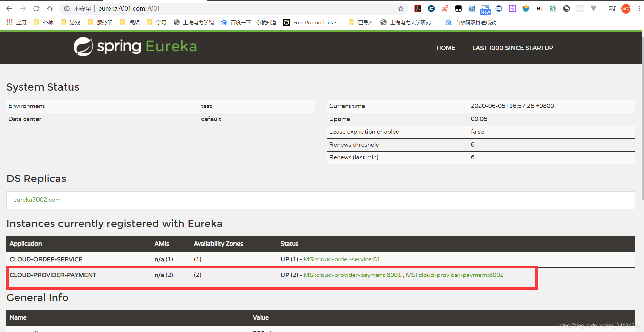Click the browser forward arrow
This screenshot has width=644, height=332.
click(23, 9)
